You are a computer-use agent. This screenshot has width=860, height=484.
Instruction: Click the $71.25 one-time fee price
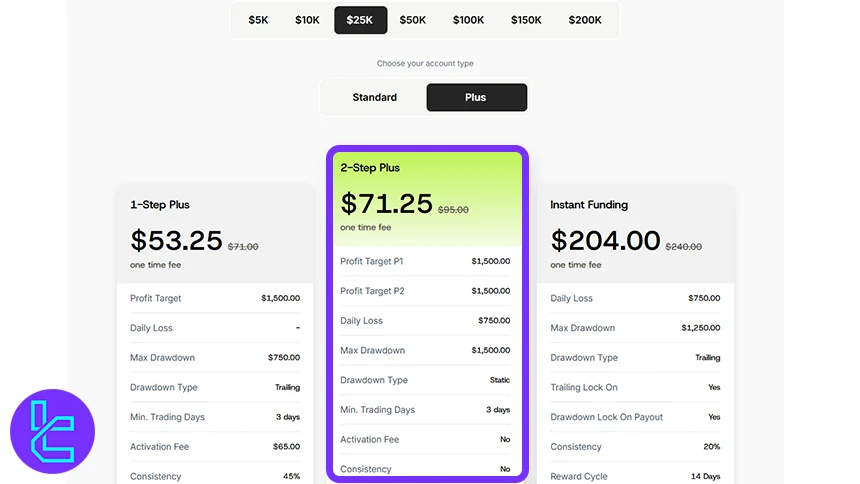[386, 204]
